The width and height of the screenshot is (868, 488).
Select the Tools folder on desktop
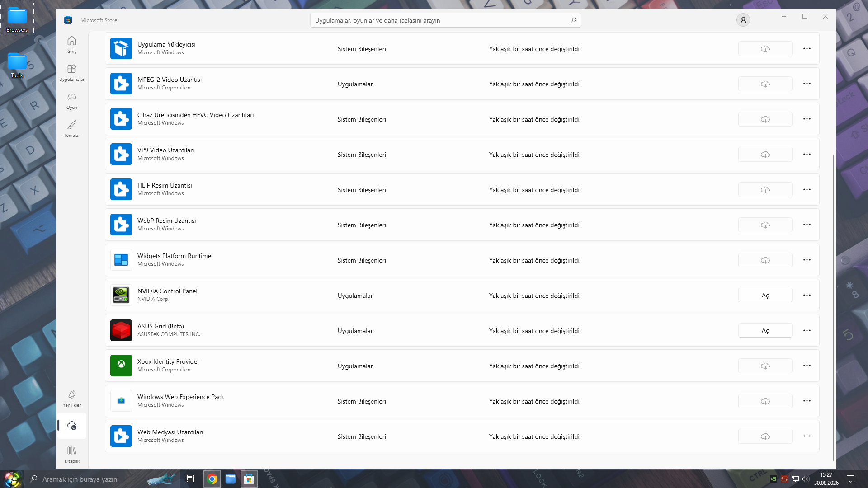pyautogui.click(x=17, y=65)
